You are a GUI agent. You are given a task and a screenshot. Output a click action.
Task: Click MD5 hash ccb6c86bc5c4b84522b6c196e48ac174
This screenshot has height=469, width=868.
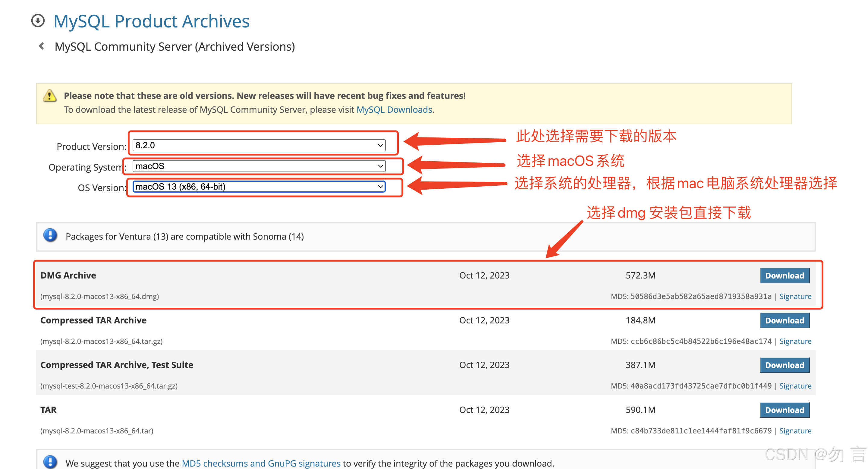(x=701, y=341)
